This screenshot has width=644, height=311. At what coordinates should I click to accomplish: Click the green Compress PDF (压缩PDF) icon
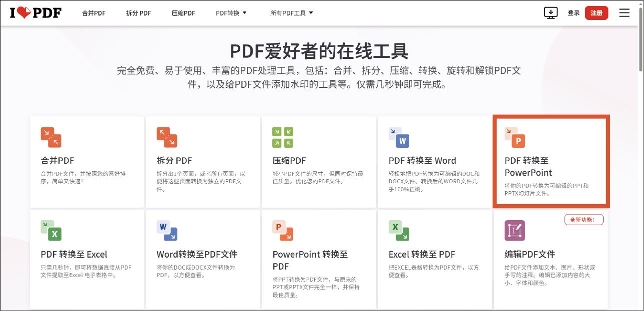tap(283, 137)
